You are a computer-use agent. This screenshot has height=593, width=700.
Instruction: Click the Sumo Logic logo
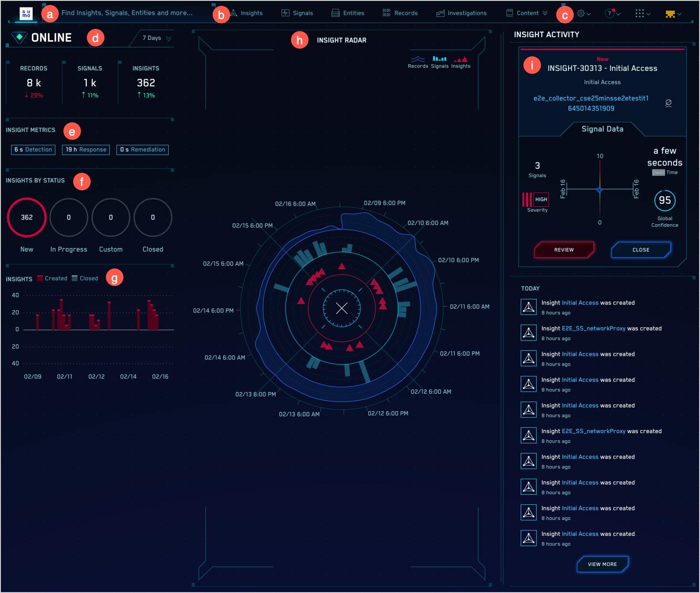(x=26, y=14)
